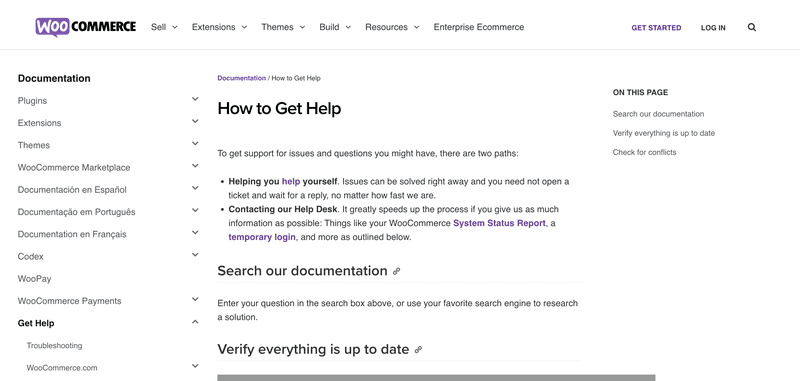The height and width of the screenshot is (381, 800).
Task: Click anchor link icon beside Verify everything heading
Action: (x=418, y=350)
